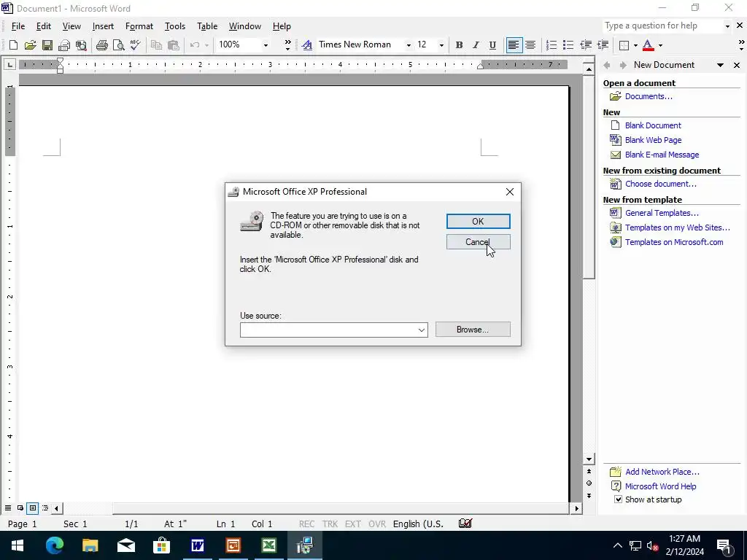Click Templates on Microsoft.com link
747x560 pixels.
[x=674, y=242]
